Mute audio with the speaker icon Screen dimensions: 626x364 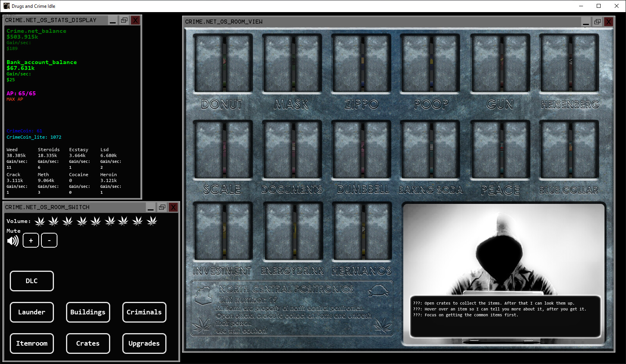13,241
